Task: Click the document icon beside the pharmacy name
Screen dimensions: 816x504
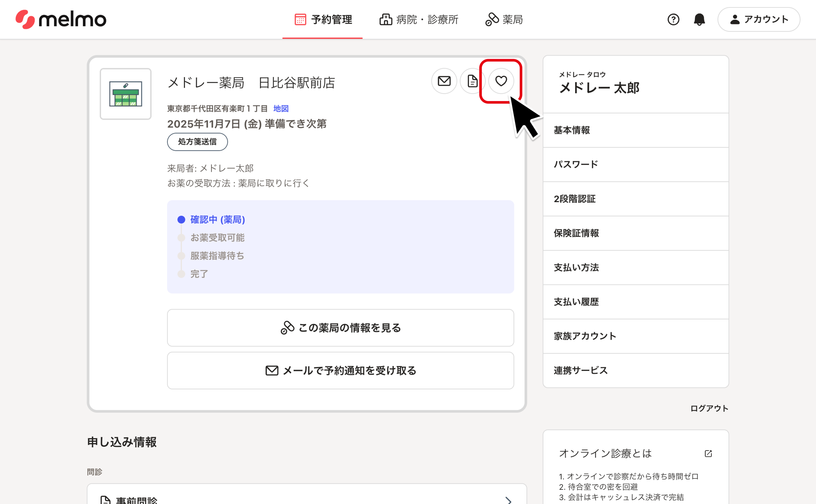Action: coord(472,81)
